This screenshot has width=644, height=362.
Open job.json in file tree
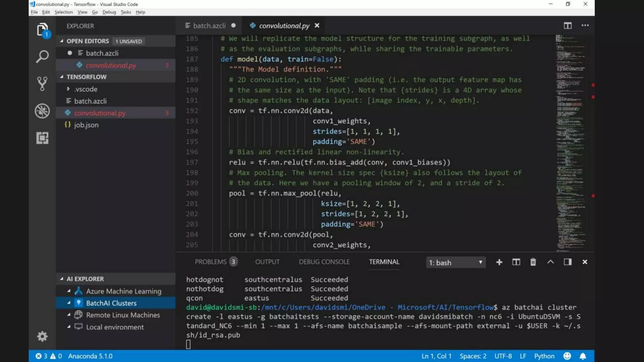115,125
